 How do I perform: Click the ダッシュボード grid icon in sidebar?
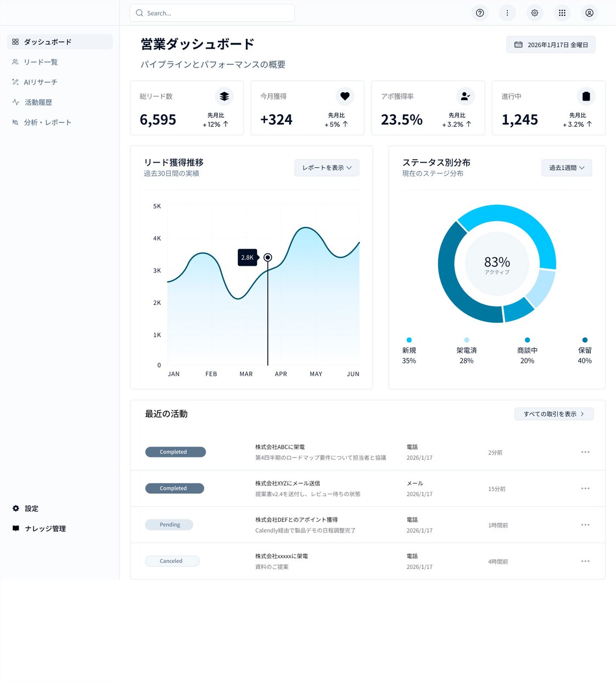coord(15,42)
